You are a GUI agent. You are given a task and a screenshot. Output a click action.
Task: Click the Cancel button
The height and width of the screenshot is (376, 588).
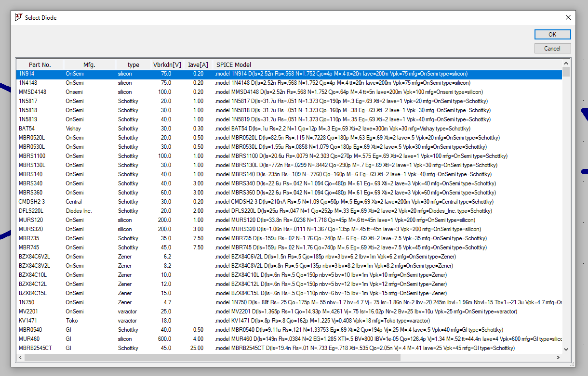pos(552,48)
